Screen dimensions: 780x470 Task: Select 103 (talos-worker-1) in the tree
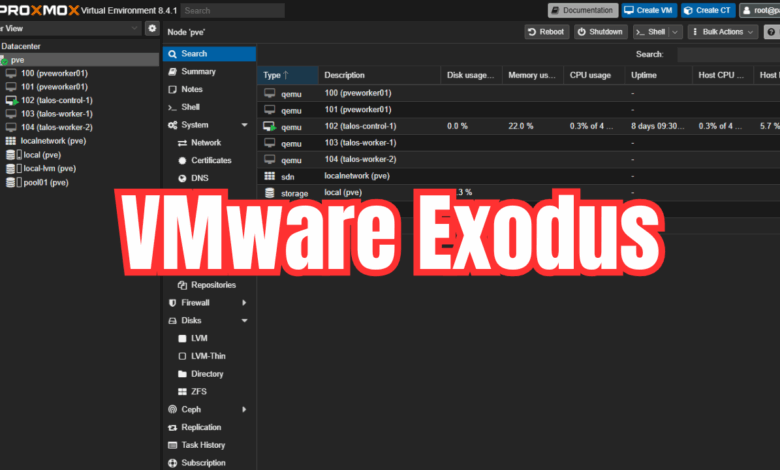[x=57, y=113]
